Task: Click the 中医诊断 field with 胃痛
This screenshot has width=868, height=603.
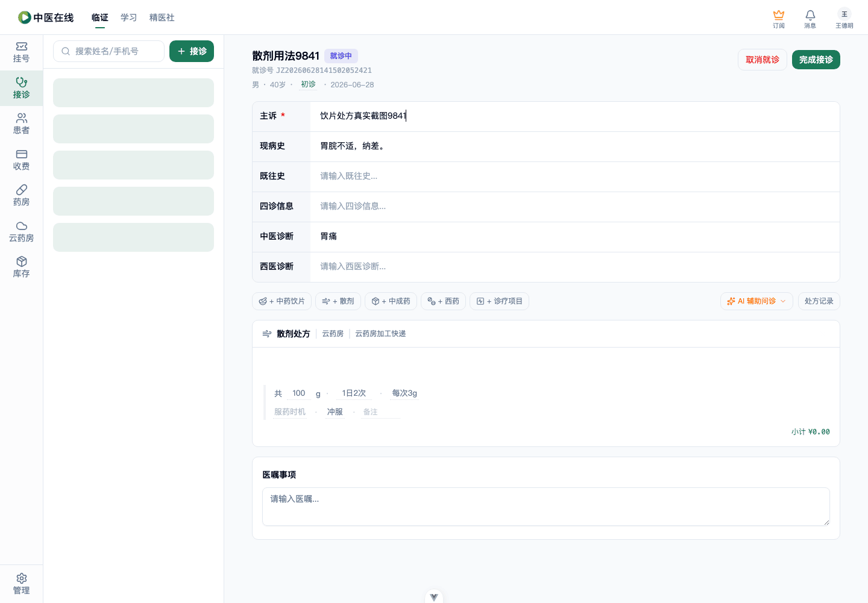Action: click(x=575, y=237)
